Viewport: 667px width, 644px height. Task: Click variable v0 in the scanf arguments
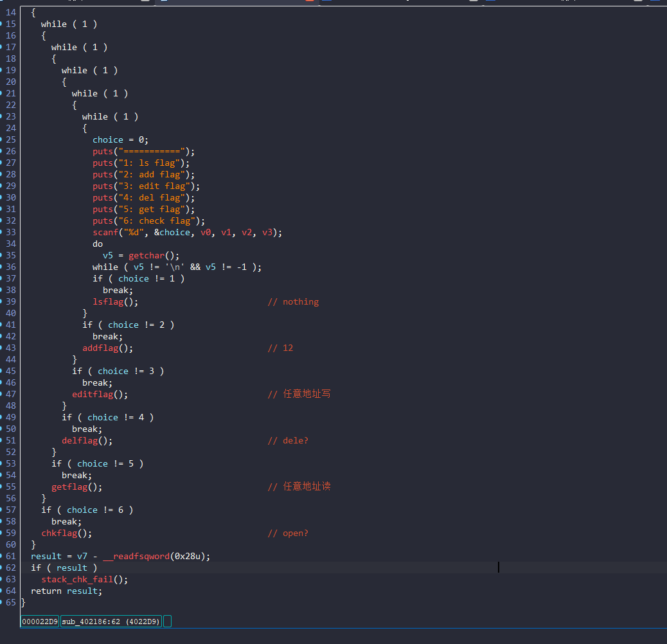(206, 232)
